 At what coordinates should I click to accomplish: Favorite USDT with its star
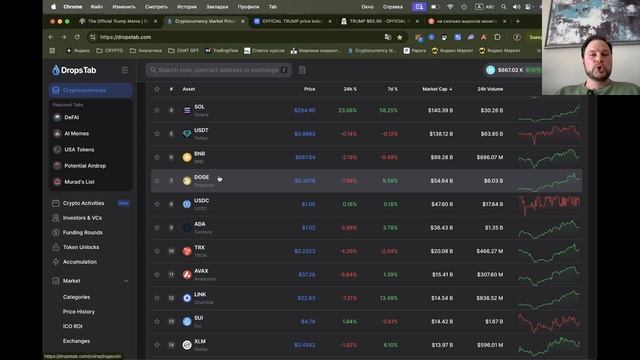157,133
